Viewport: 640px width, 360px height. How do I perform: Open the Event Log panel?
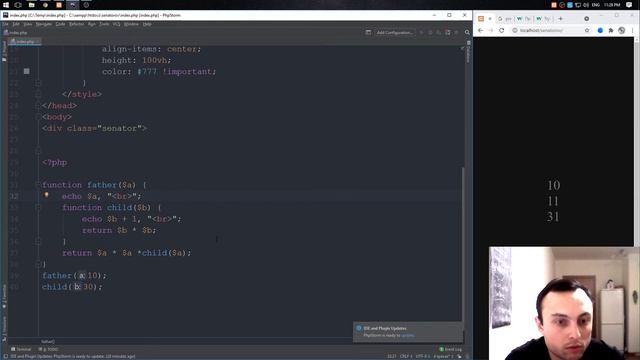pyautogui.click(x=451, y=349)
